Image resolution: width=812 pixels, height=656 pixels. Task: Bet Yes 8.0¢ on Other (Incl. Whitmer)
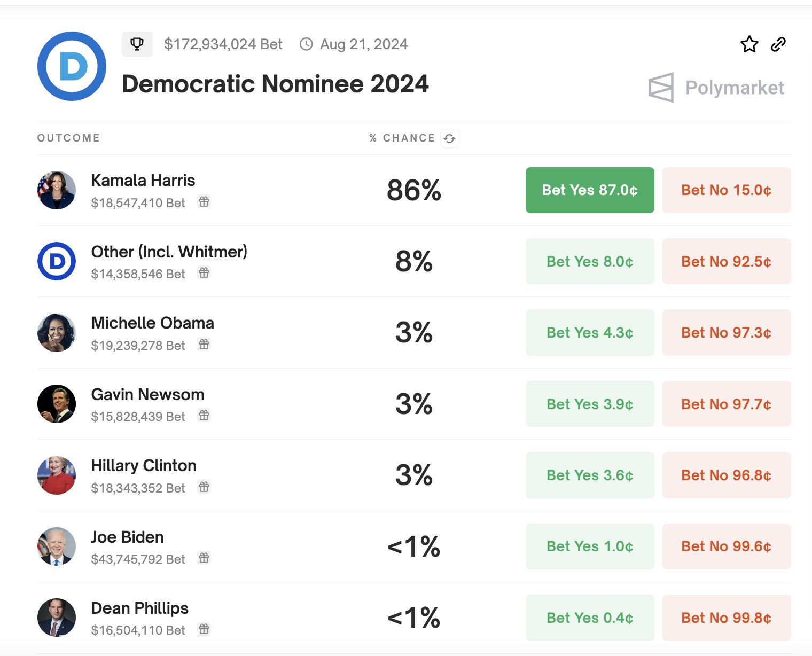point(590,261)
